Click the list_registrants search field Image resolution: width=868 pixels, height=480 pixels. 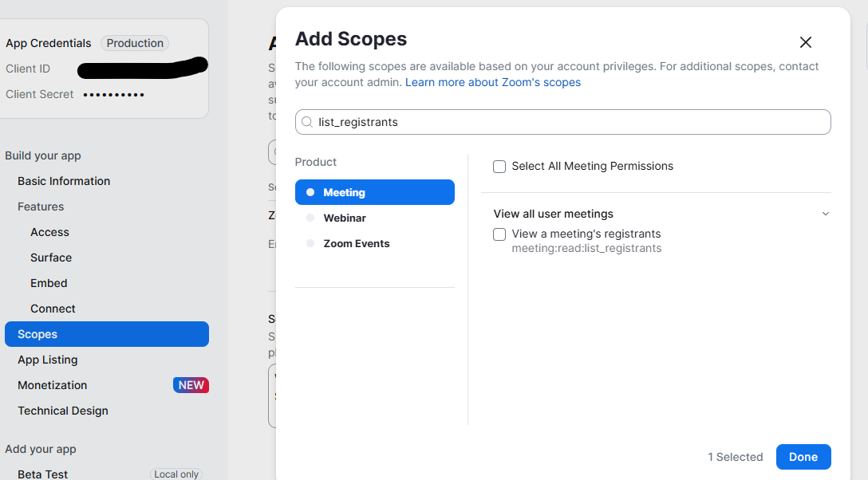pos(566,122)
